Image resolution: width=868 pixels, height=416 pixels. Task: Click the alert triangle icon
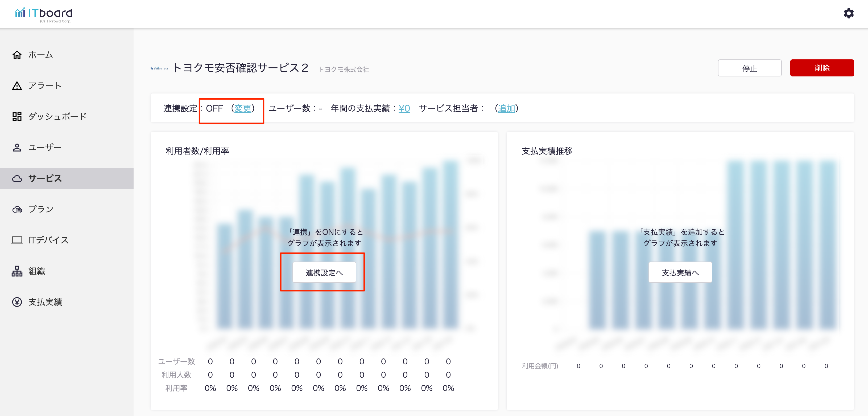17,86
